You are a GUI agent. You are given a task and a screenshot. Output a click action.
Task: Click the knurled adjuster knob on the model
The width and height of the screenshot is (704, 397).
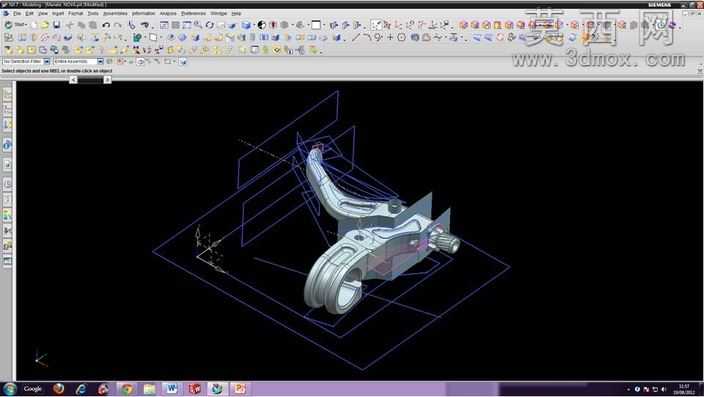pyautogui.click(x=448, y=243)
